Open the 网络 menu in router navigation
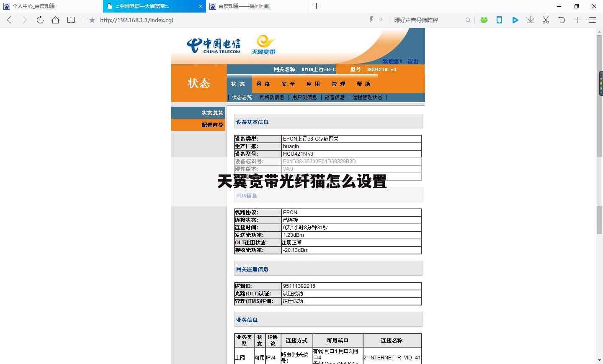603x364 pixels. 263,84
